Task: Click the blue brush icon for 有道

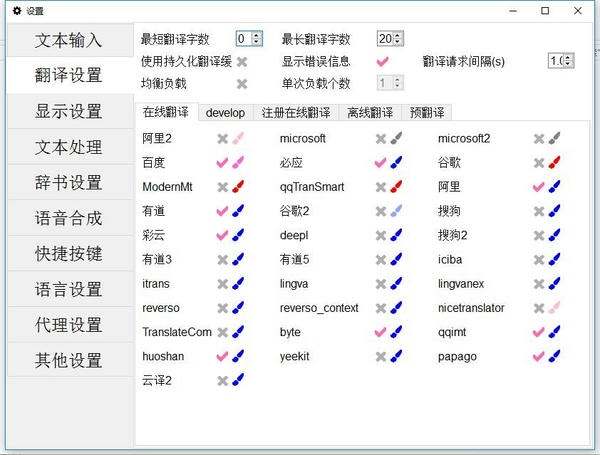Action: 238,211
